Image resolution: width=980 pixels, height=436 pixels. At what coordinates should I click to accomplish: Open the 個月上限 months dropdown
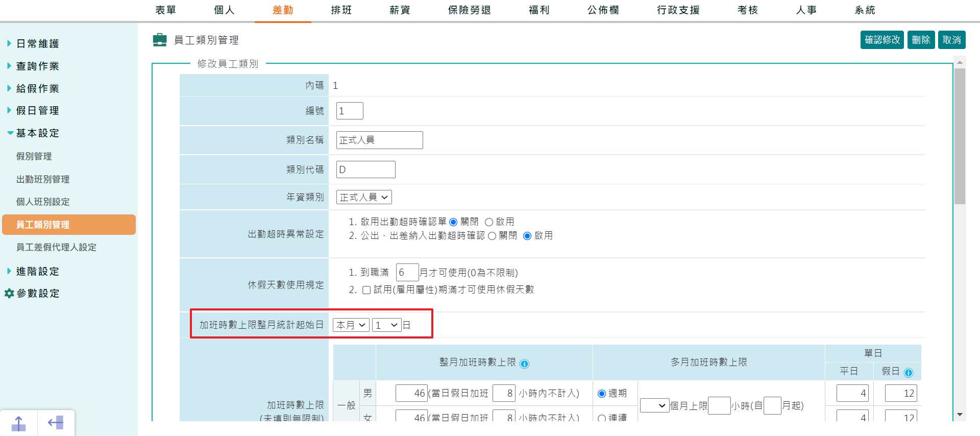[x=655, y=405]
